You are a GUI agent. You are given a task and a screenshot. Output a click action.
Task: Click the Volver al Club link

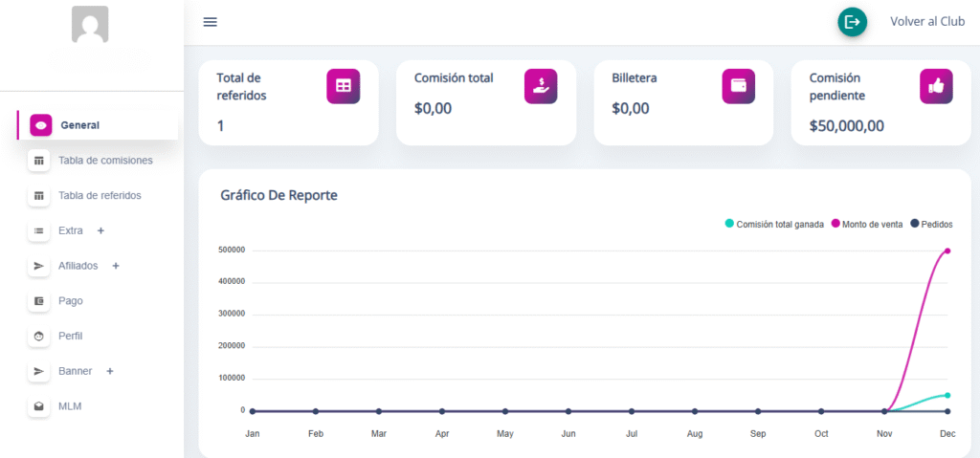click(925, 22)
